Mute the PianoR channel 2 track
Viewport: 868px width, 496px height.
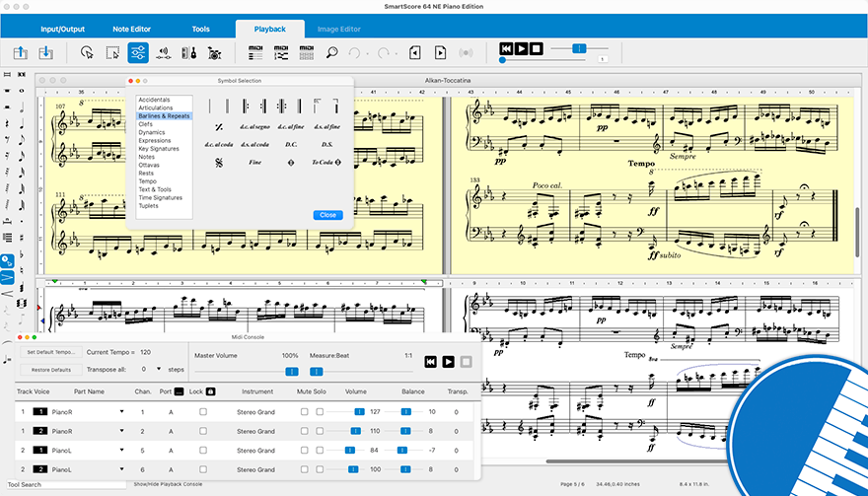304,431
